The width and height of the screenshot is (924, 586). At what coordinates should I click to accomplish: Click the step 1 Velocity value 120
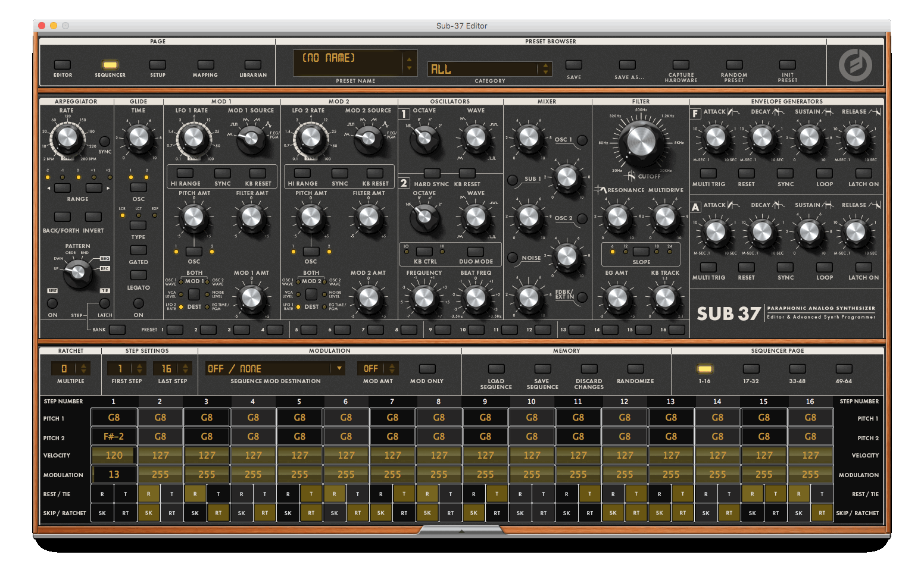(114, 456)
